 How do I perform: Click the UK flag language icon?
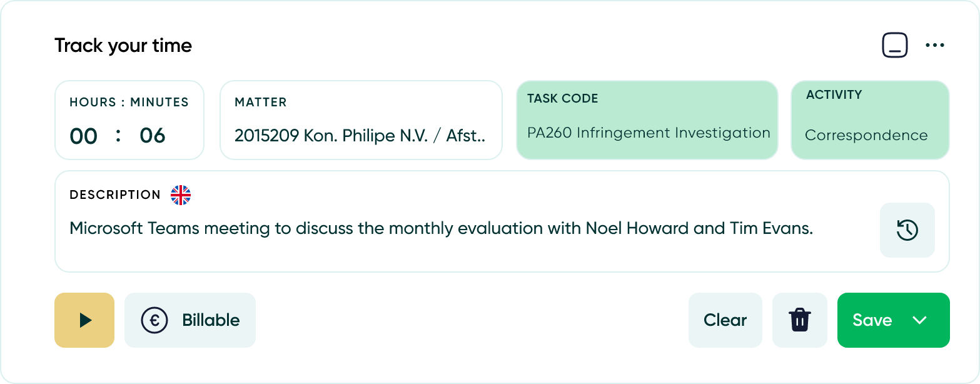[x=181, y=195]
